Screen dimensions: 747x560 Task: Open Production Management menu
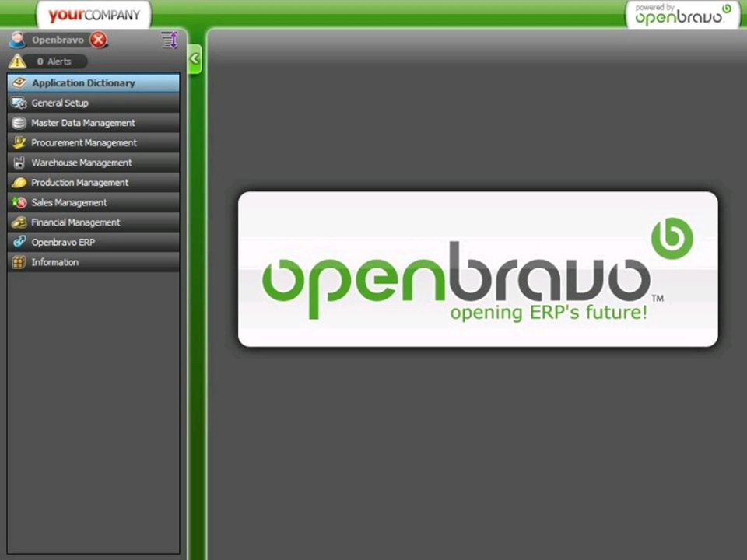tap(93, 183)
